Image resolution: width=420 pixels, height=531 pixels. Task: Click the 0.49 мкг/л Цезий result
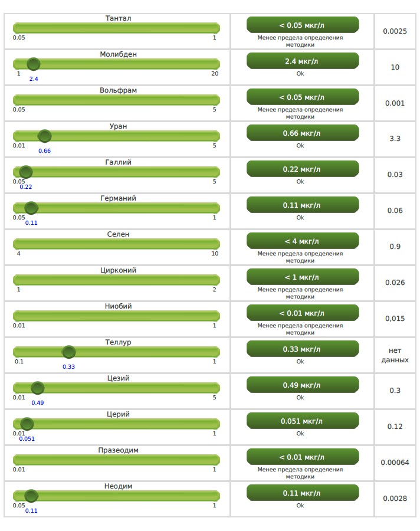[x=302, y=385]
